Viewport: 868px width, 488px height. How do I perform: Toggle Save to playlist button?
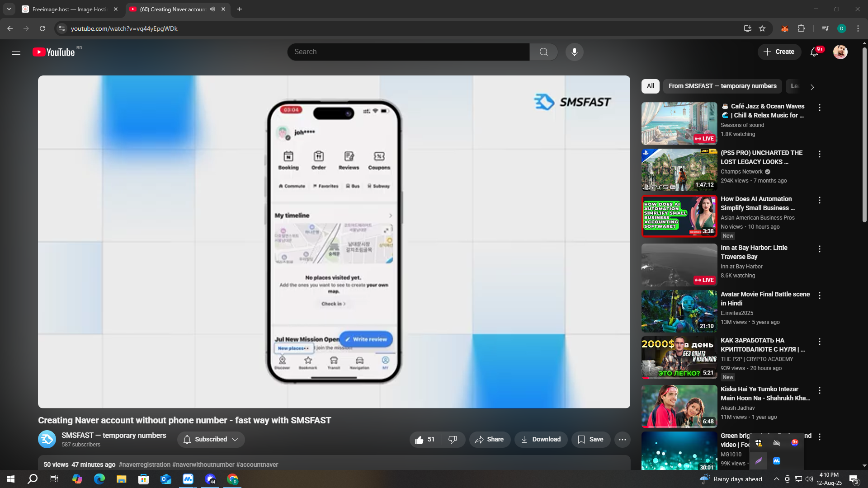[590, 440]
